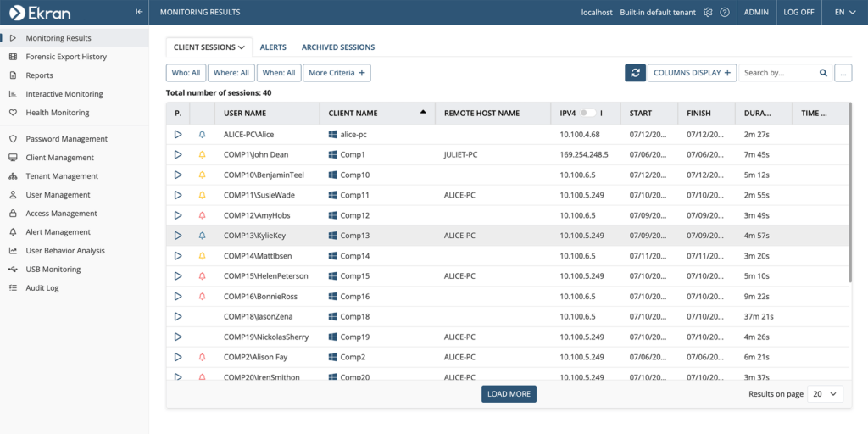Click the red bell for COMP2\Alison Fay
Image resolution: width=868 pixels, height=434 pixels.
pos(202,357)
